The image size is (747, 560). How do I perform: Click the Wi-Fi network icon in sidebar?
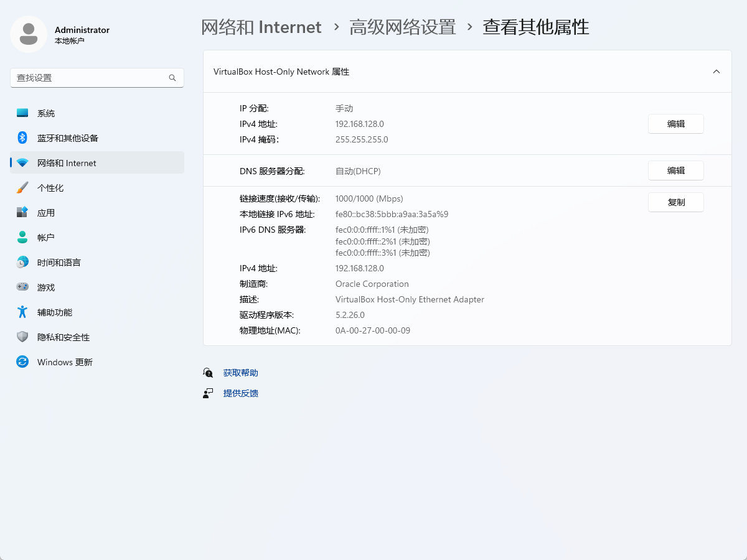[22, 163]
